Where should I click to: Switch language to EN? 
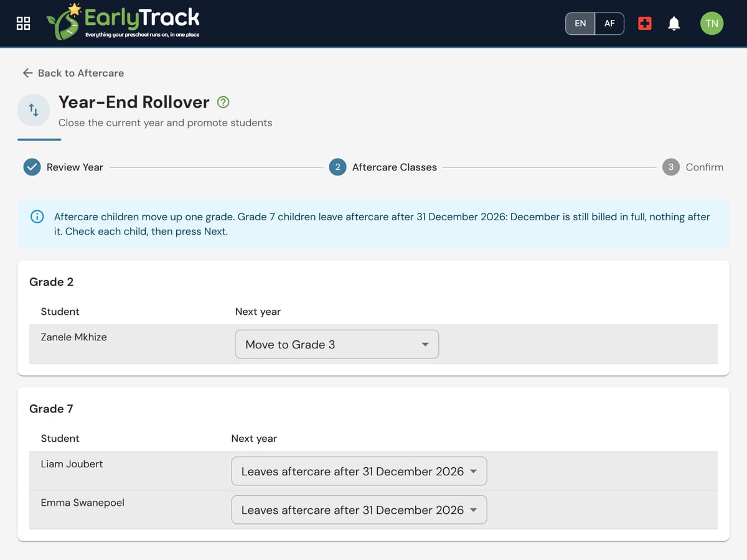coord(580,24)
